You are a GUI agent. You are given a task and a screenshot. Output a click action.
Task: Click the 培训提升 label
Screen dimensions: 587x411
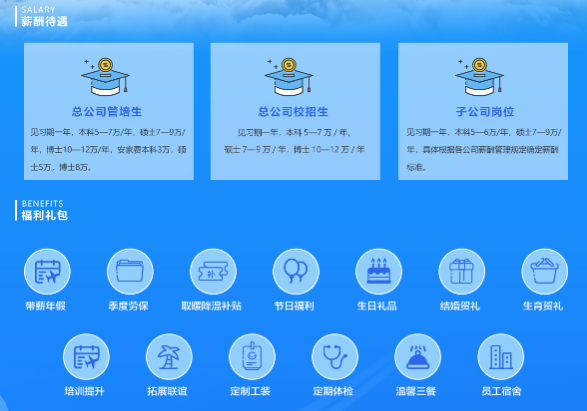(x=85, y=391)
